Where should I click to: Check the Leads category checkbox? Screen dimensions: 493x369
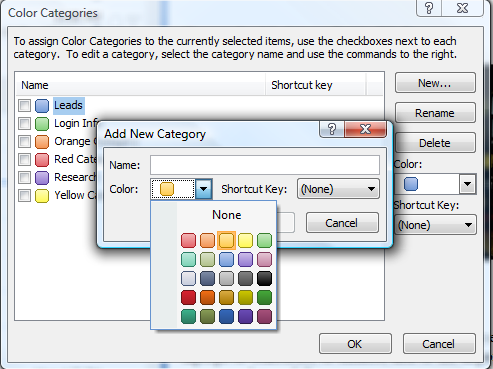(x=24, y=106)
